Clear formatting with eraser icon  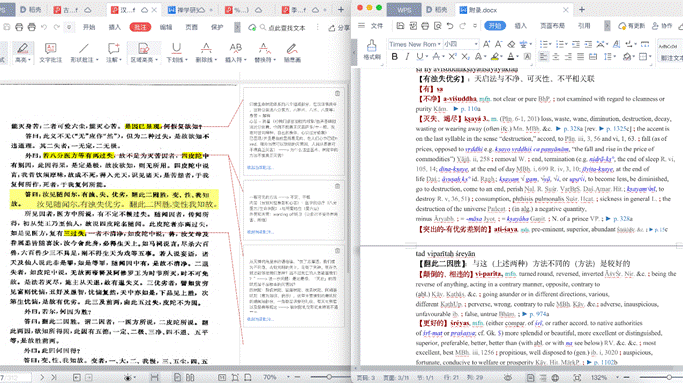tap(511, 44)
